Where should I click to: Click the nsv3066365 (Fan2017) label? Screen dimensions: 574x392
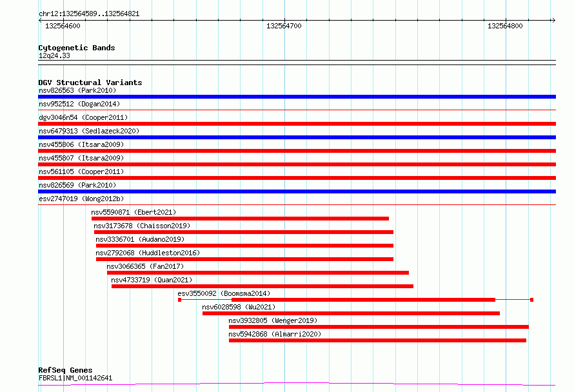click(x=145, y=266)
